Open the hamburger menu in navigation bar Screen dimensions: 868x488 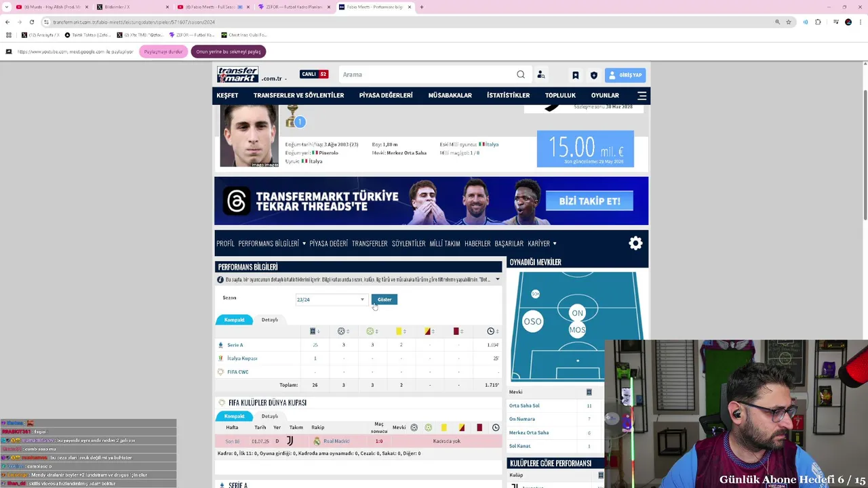(642, 96)
